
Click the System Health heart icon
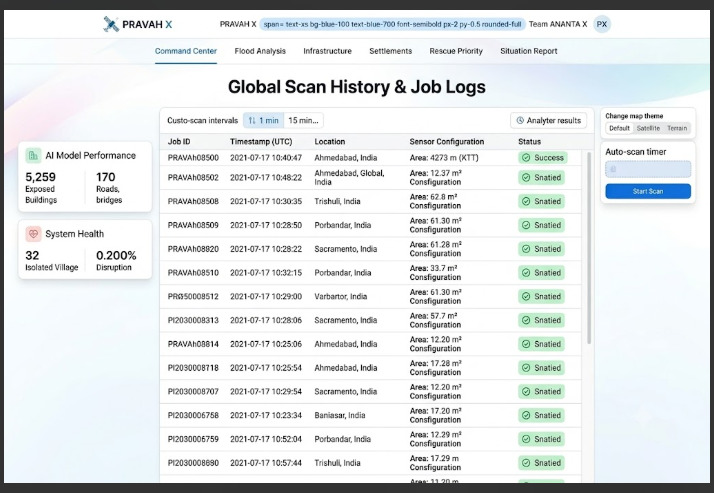tap(33, 234)
